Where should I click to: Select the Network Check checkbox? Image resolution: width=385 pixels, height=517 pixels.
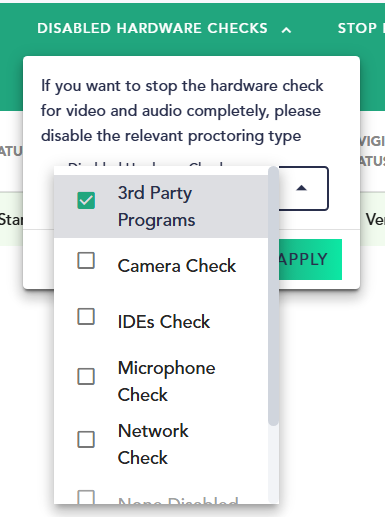tap(86, 439)
